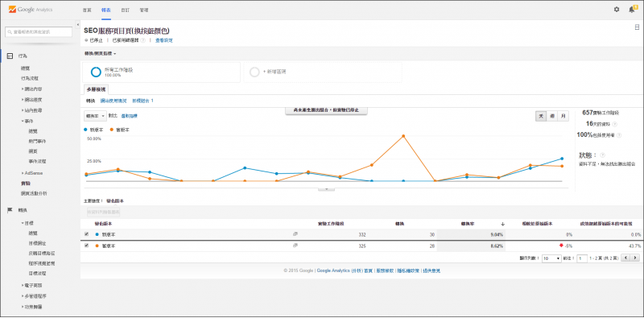
Task: Open the 首頁 tab in the top navigation
Action: [87, 10]
